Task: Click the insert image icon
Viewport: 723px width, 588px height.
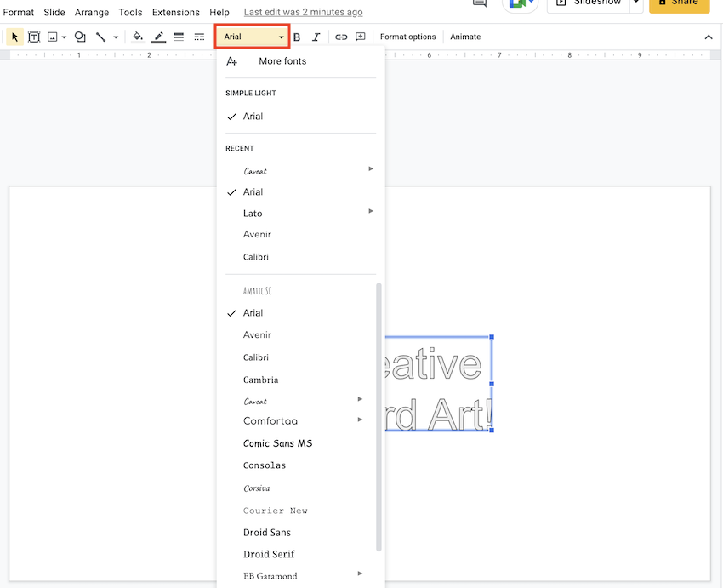Action: click(53, 37)
